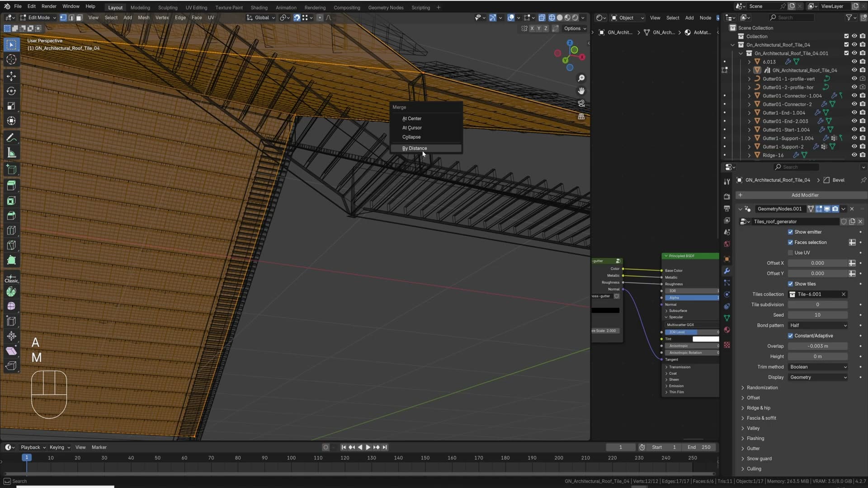Uncheck the Show emitter checkbox
The image size is (868, 488).
790,232
